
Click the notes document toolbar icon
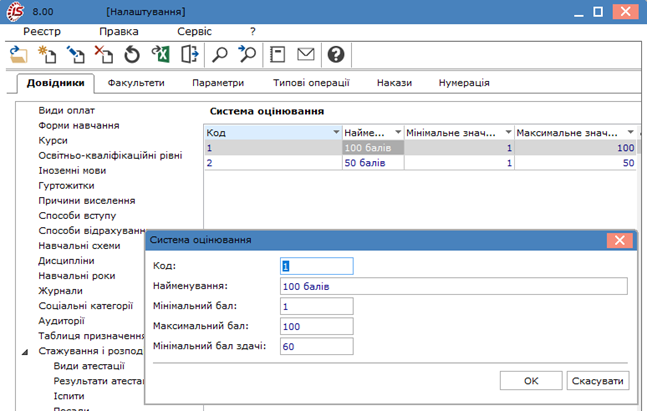277,54
